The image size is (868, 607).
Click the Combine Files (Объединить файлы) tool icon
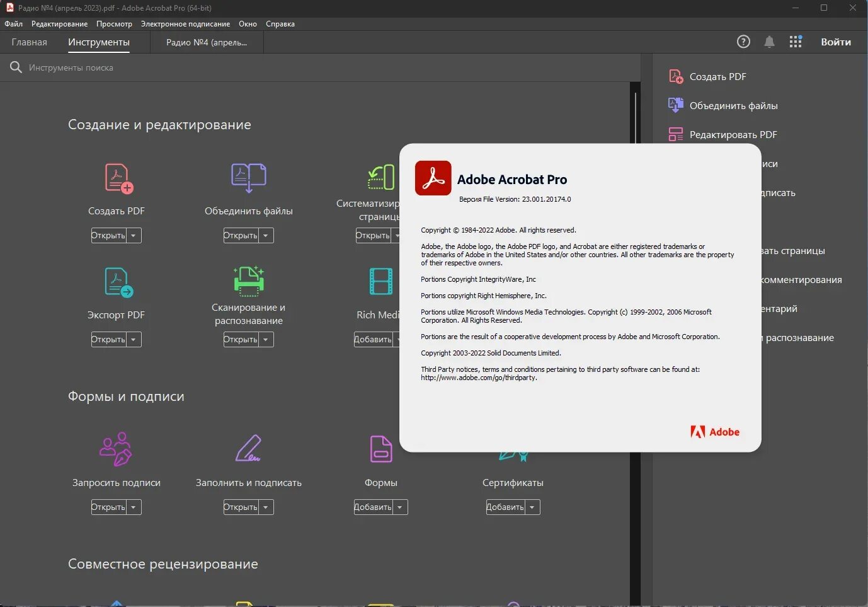[x=249, y=178]
